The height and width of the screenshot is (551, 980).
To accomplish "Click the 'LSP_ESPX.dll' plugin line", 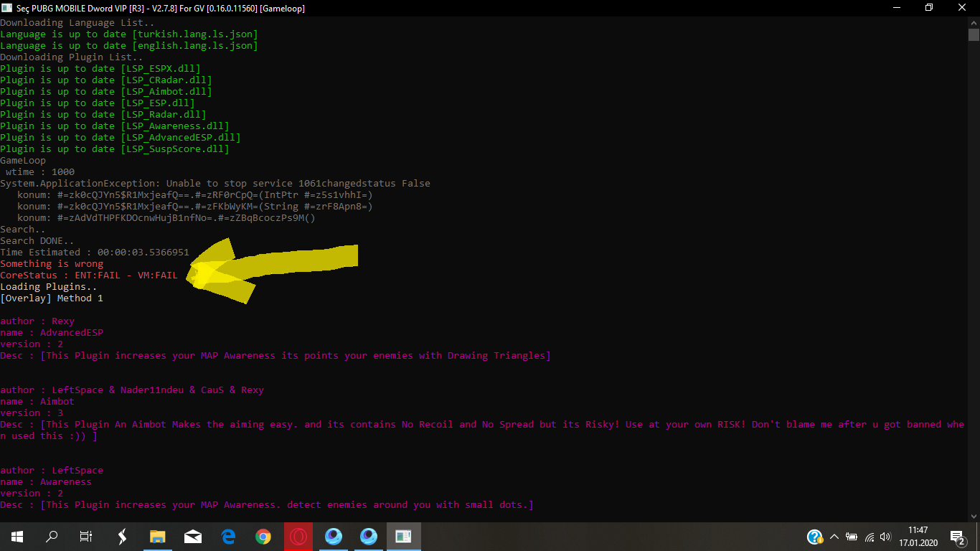I will click(100, 69).
